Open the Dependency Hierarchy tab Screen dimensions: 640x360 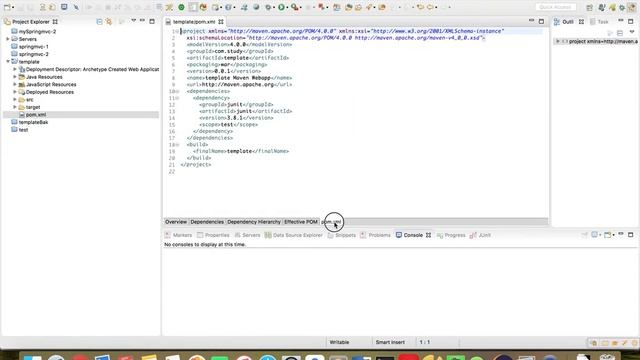(254, 222)
